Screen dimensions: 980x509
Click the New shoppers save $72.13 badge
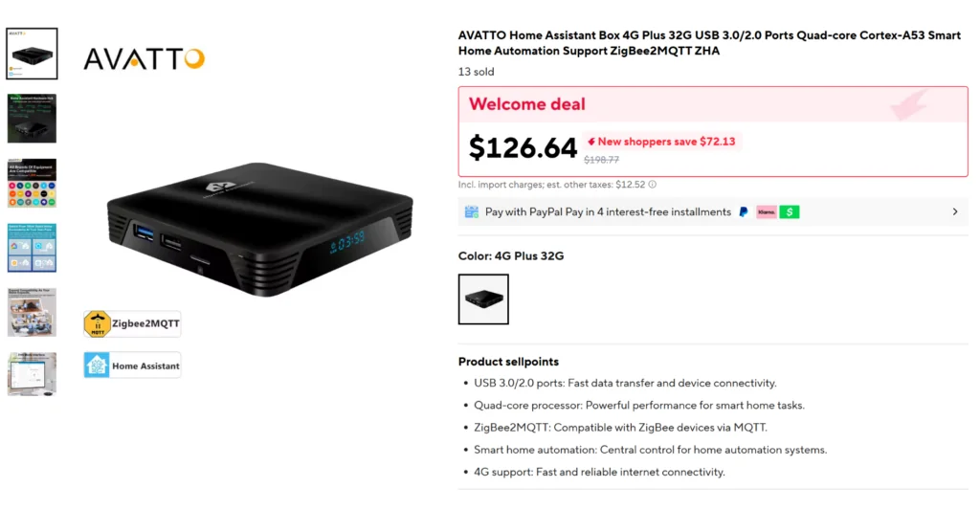coord(662,142)
